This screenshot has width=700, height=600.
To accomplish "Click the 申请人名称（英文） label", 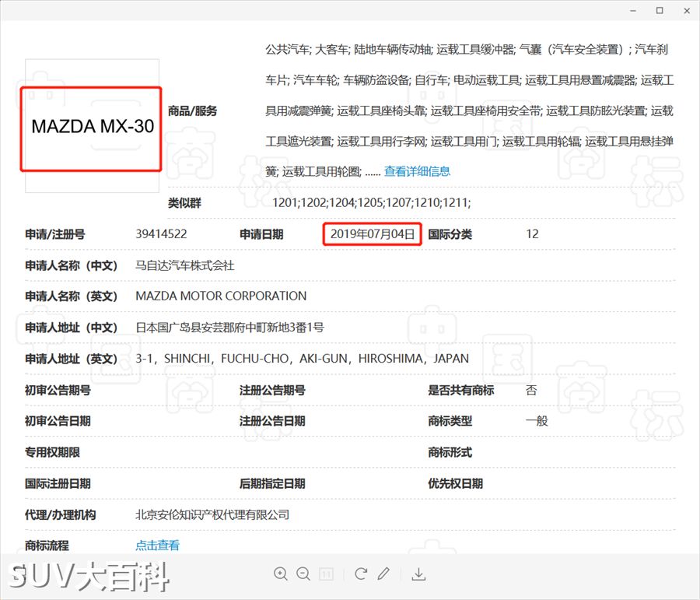I will tap(71, 296).
